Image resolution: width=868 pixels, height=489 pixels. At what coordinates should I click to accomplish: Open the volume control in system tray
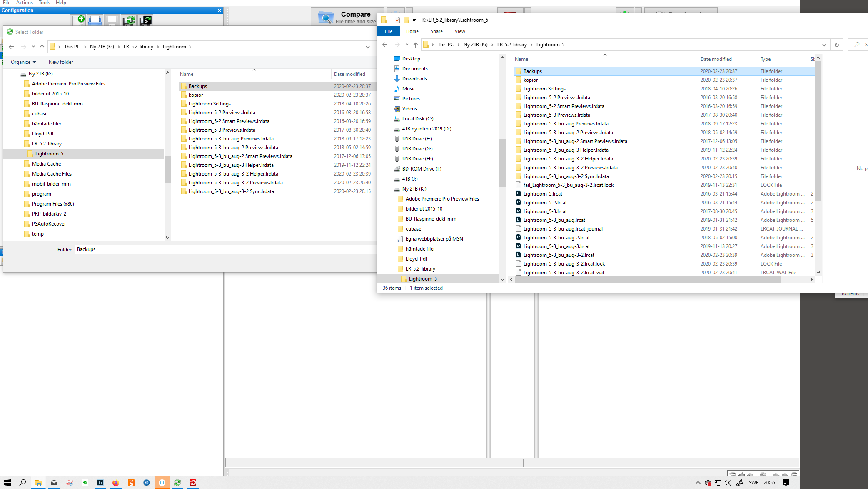click(728, 483)
